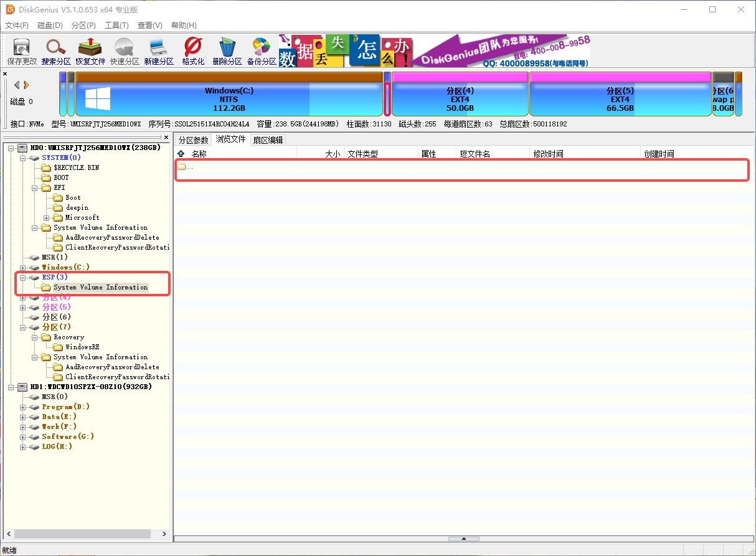Expand the Program(D:) tree node
This screenshot has height=556, width=756.
(23, 407)
